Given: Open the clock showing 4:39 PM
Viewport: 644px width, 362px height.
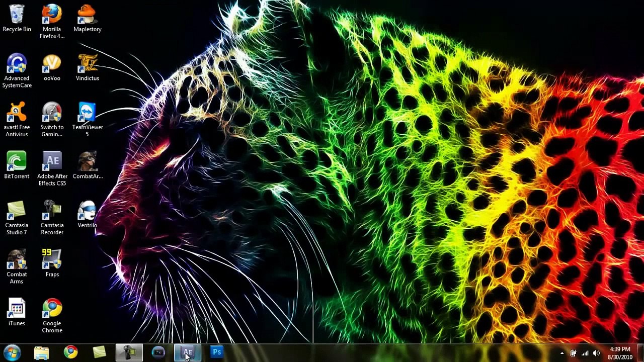Looking at the screenshot, I should (x=620, y=353).
